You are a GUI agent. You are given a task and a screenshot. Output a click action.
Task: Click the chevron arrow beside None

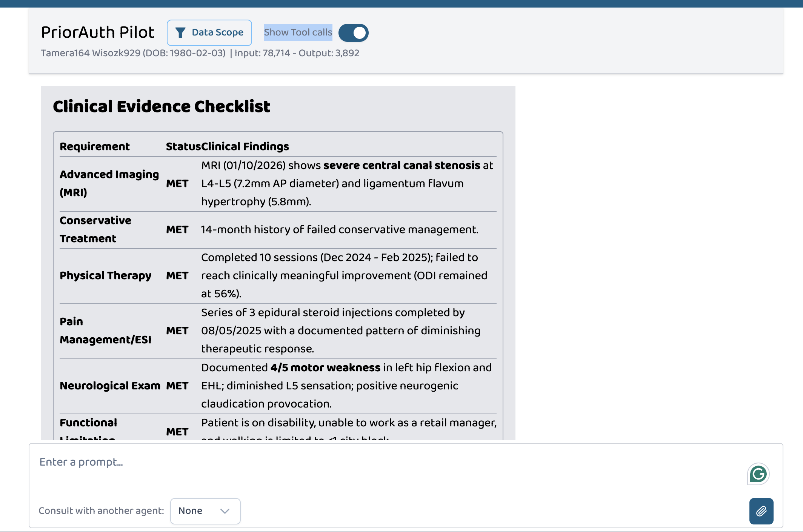(225, 511)
